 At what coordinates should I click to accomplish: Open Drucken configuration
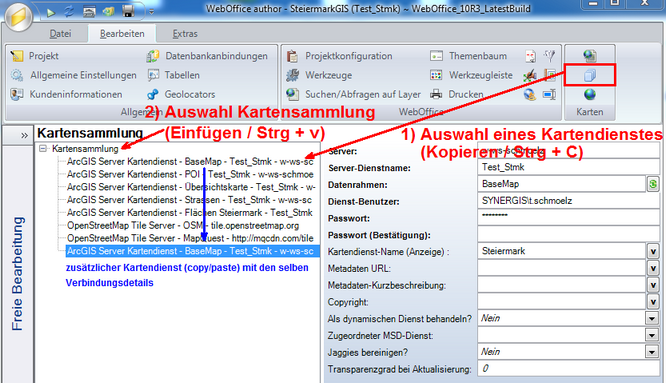point(457,94)
